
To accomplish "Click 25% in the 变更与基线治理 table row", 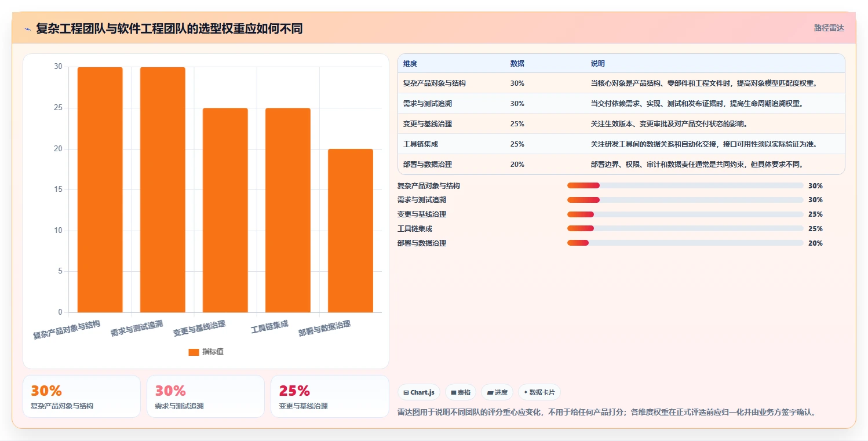I will (x=517, y=124).
